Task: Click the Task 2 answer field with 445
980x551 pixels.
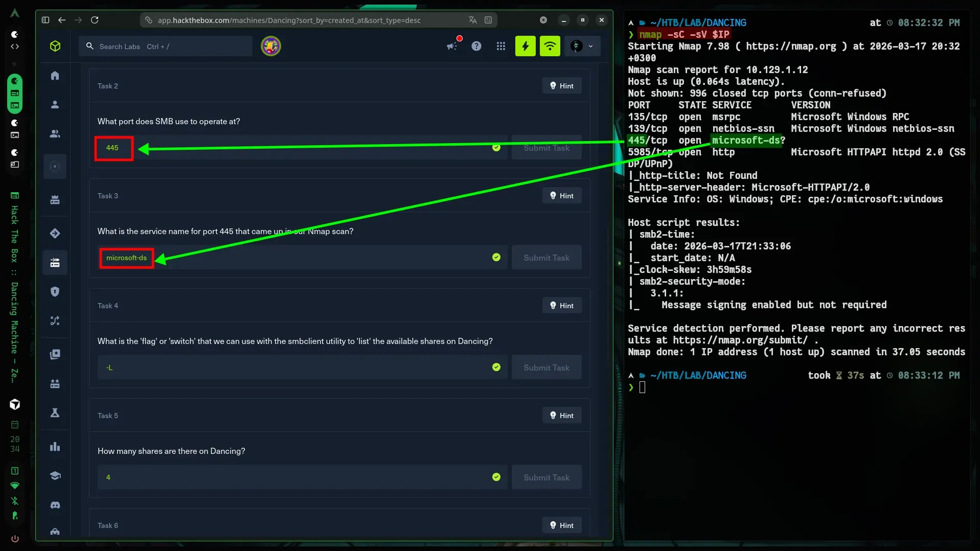Action: click(x=303, y=148)
